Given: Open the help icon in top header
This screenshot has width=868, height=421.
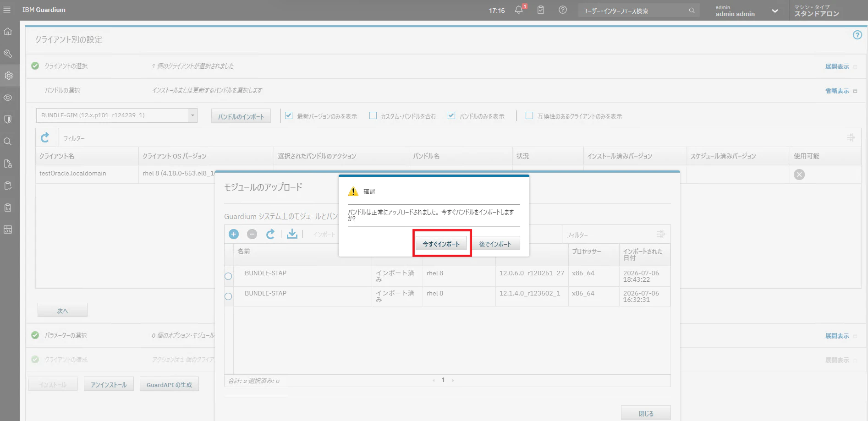Looking at the screenshot, I should (x=563, y=10).
